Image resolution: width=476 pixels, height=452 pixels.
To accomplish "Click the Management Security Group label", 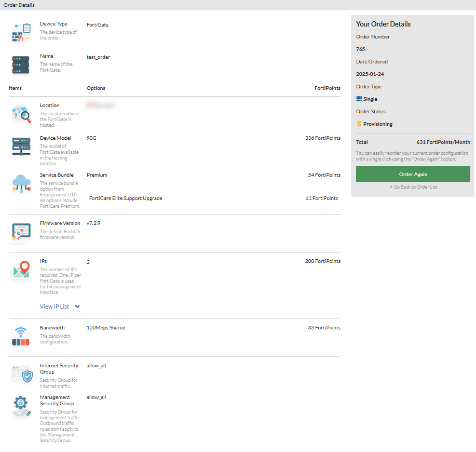I will pyautogui.click(x=57, y=401).
